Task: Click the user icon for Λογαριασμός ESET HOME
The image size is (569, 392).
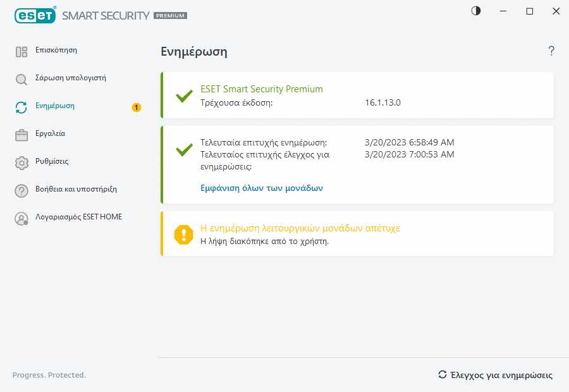Action: pyautogui.click(x=21, y=219)
